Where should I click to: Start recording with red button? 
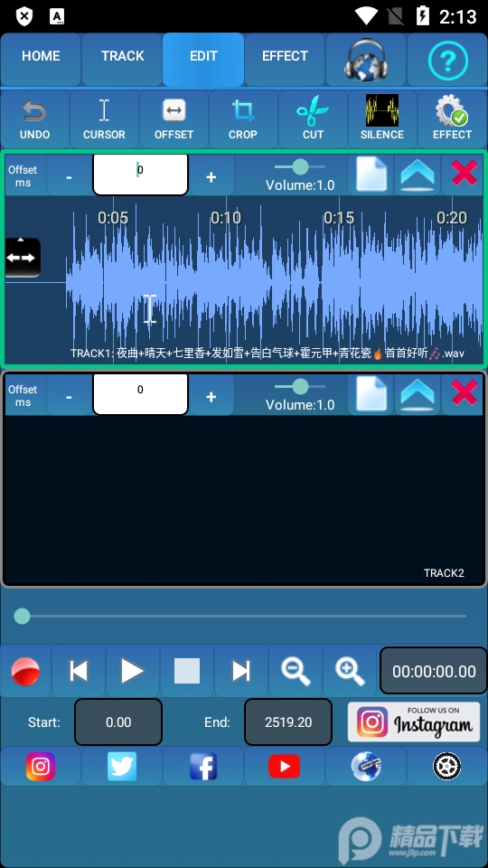point(25,671)
